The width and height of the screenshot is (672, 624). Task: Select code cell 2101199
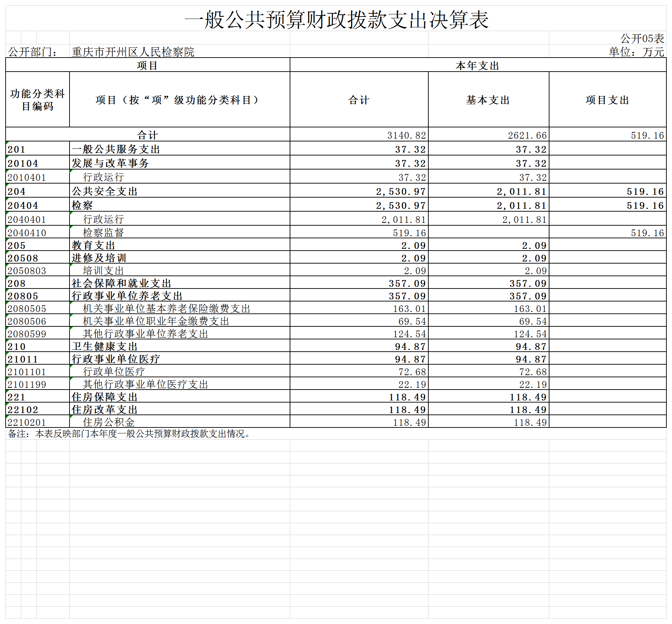click(x=27, y=384)
